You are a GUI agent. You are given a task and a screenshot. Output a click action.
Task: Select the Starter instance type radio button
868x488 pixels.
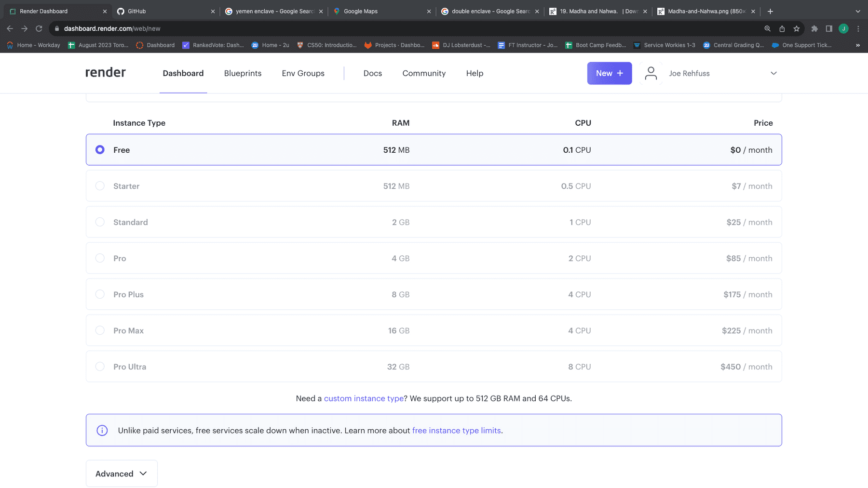(x=100, y=186)
